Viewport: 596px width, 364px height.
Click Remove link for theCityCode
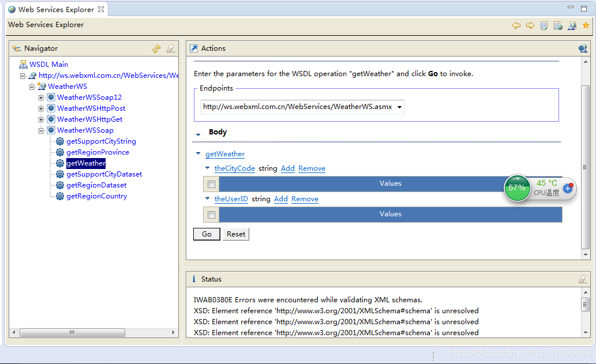coord(312,168)
